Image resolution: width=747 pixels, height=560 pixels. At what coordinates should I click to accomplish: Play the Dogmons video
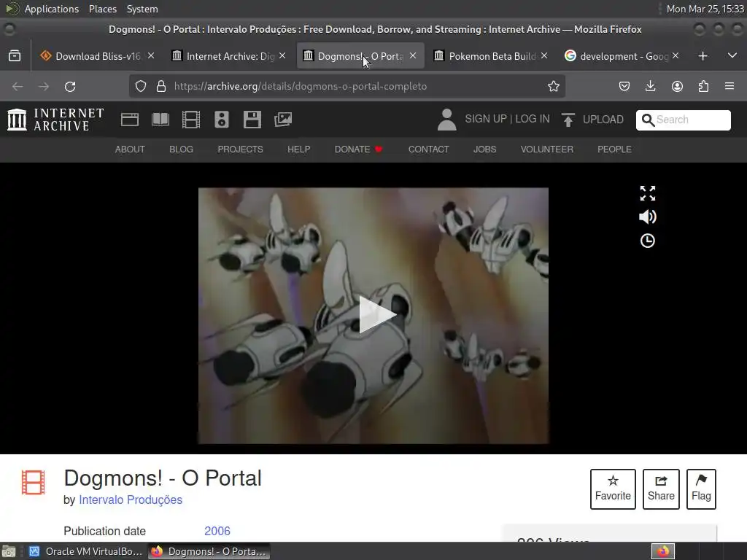click(377, 315)
